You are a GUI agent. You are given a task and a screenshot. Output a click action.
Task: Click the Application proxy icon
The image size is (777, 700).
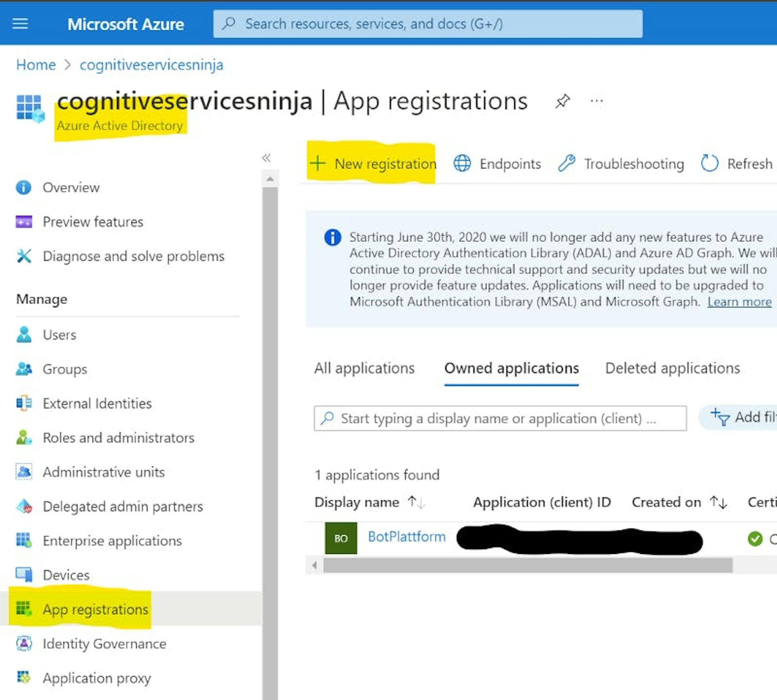click(x=23, y=677)
